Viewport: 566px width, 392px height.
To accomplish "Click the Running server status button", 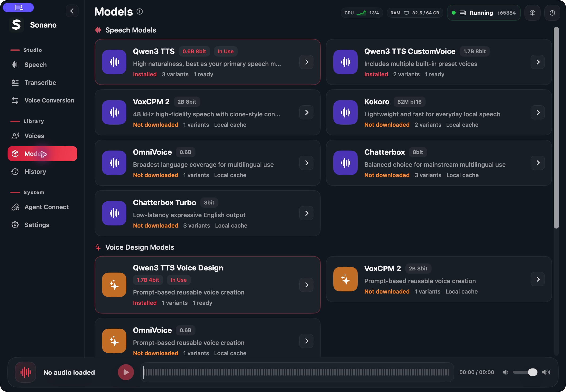I will (x=484, y=13).
